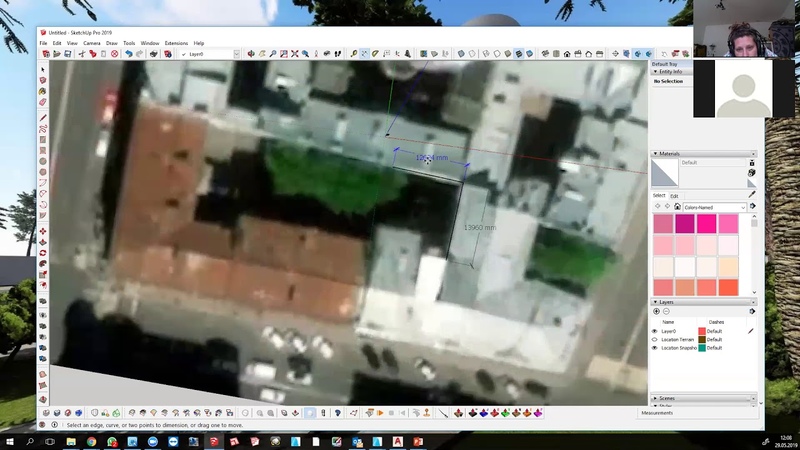The image size is (800, 450).
Task: Click the red Erase/Delete circle icon
Action: click(x=115, y=54)
